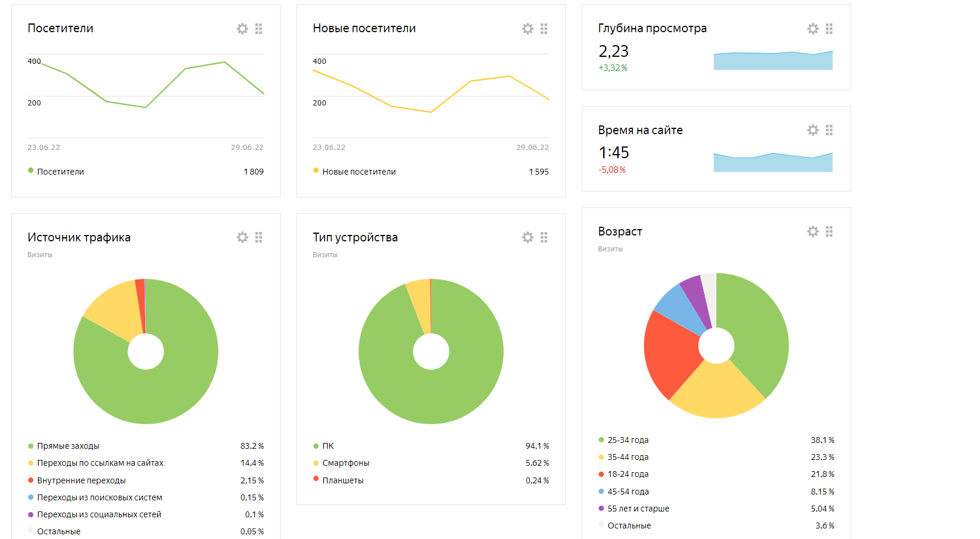Click legend entry 55 лет и старше
This screenshot has width=980, height=539.
[634, 509]
